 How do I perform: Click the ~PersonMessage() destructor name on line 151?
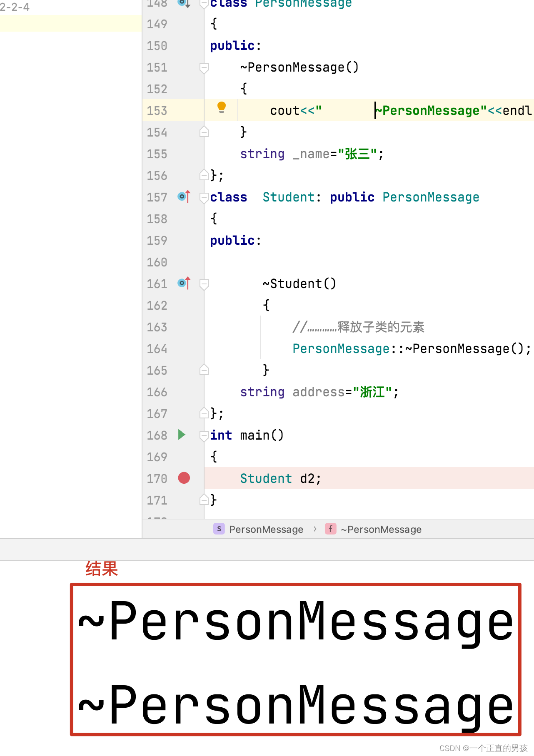click(299, 67)
